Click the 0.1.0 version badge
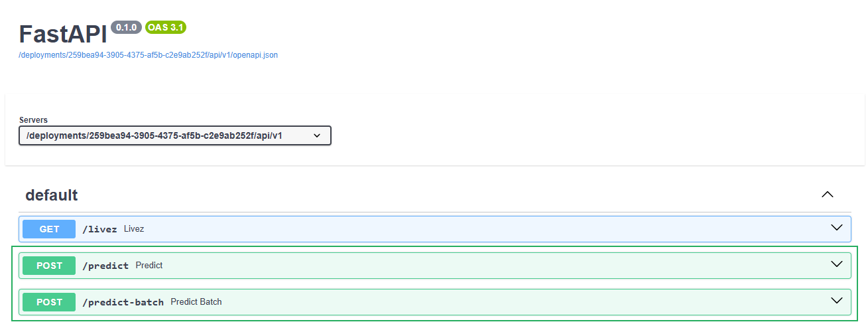The image size is (868, 332). coord(126,27)
